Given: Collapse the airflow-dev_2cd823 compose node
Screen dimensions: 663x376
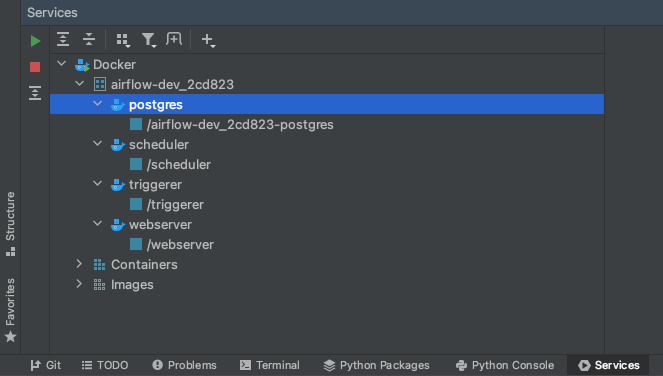Looking at the screenshot, I should click(79, 84).
